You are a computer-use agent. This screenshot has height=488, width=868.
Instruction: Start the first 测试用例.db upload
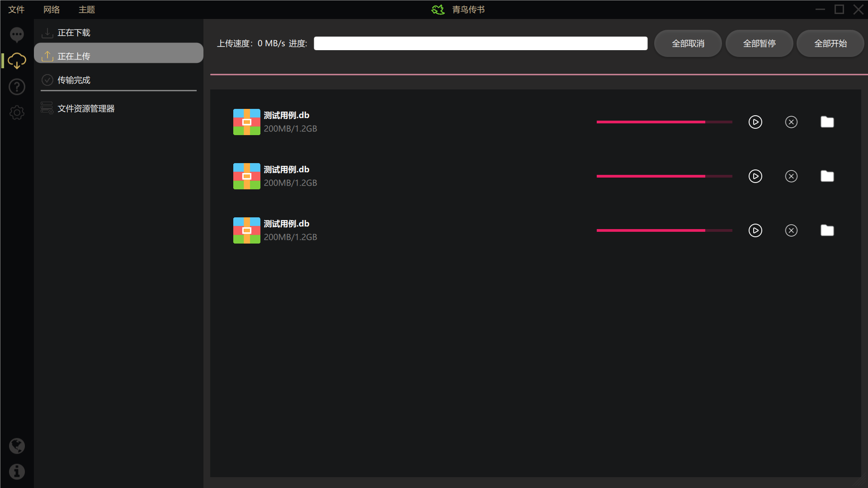(755, 122)
